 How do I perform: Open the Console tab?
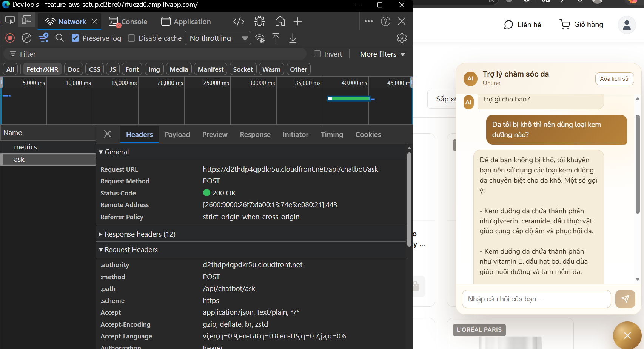pyautogui.click(x=128, y=22)
